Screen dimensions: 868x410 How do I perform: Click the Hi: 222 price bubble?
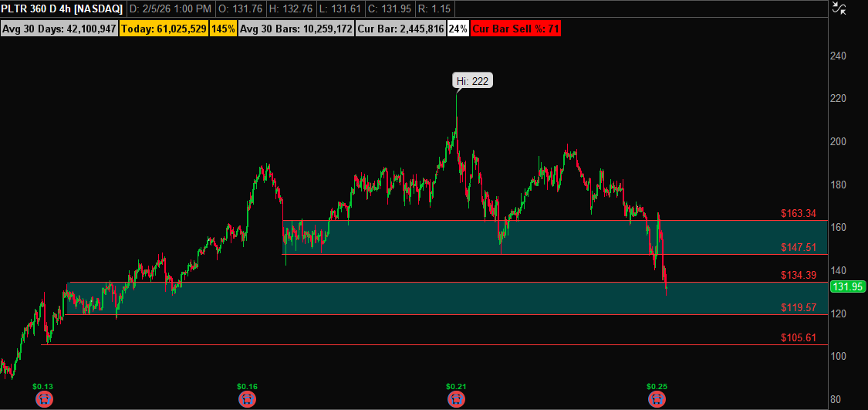pos(472,81)
